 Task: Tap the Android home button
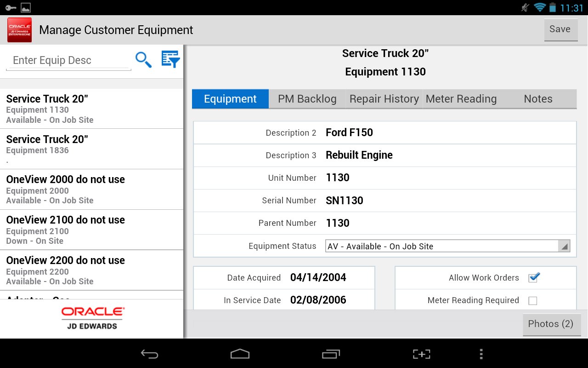pyautogui.click(x=240, y=354)
